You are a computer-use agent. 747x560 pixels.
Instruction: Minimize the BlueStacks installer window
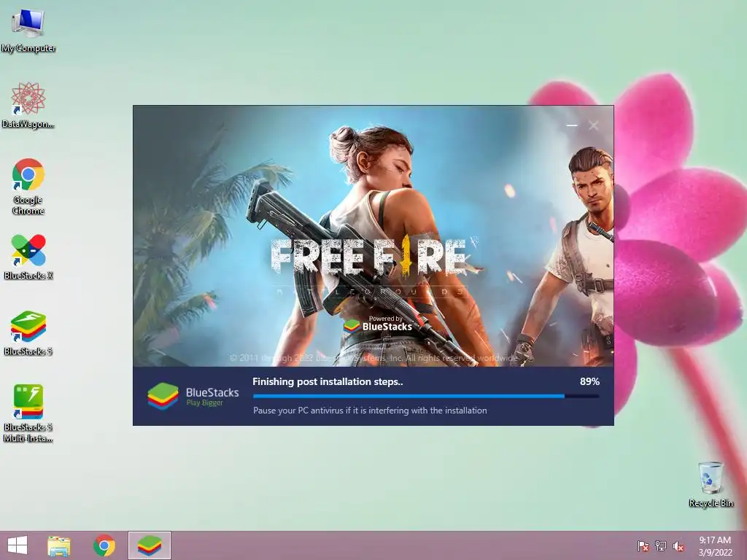(572, 125)
